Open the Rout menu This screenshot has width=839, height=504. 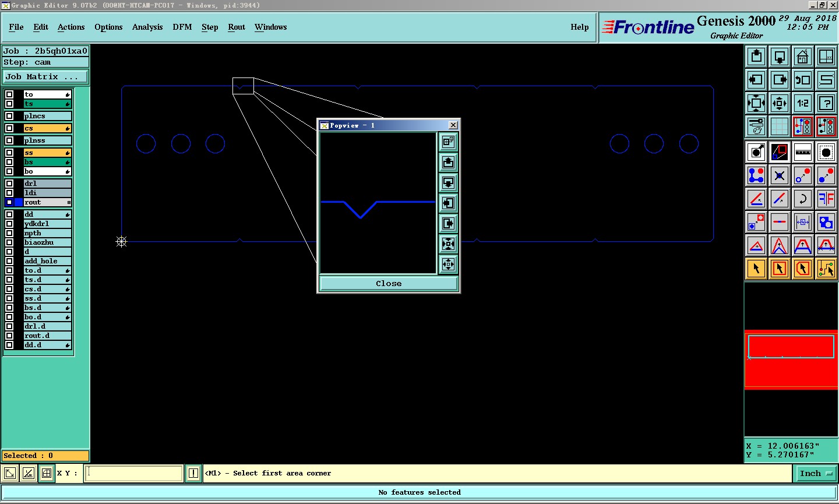pyautogui.click(x=237, y=27)
